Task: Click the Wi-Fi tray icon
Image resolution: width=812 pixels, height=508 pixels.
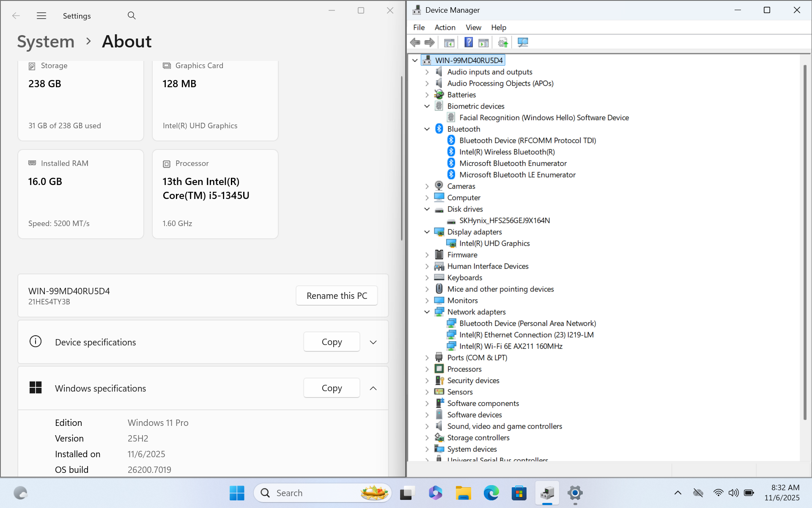Action: pos(718,493)
